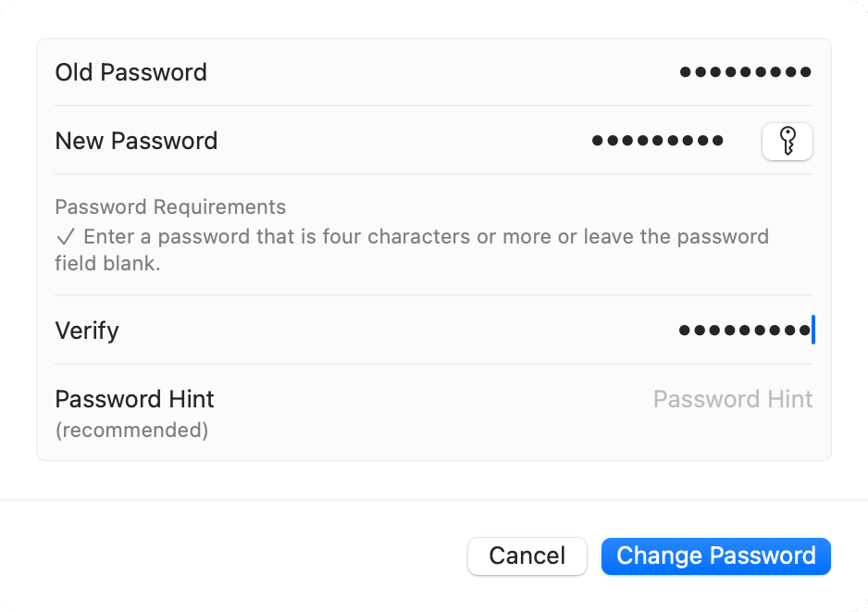Image resolution: width=868 pixels, height=612 pixels.
Task: Click the Verify label text
Action: pyautogui.click(x=87, y=331)
